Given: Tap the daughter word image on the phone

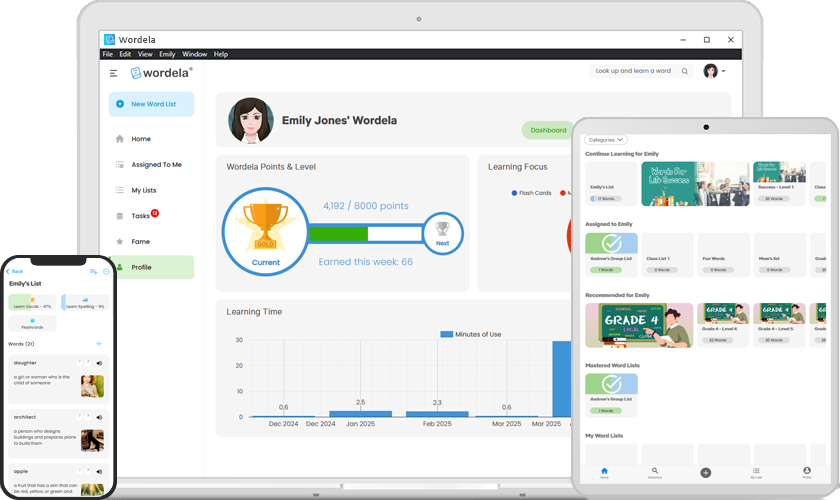Looking at the screenshot, I should [x=92, y=386].
